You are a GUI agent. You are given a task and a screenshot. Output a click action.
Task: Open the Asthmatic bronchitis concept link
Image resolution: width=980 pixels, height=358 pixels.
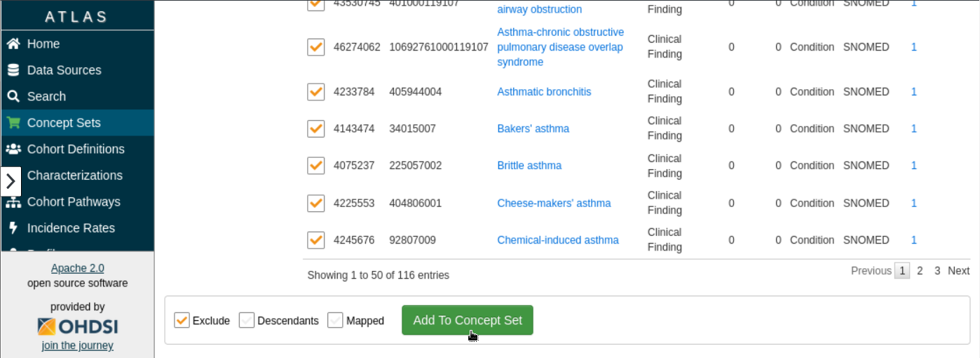tap(544, 92)
